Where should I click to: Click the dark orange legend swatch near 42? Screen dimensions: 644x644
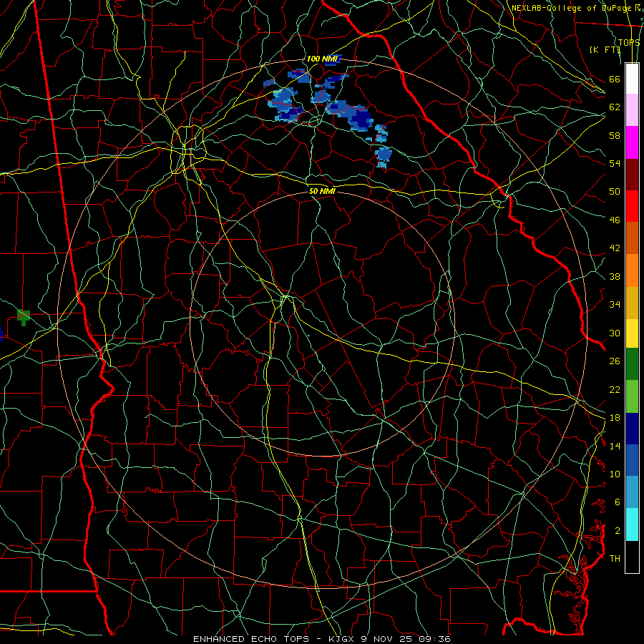tap(632, 238)
